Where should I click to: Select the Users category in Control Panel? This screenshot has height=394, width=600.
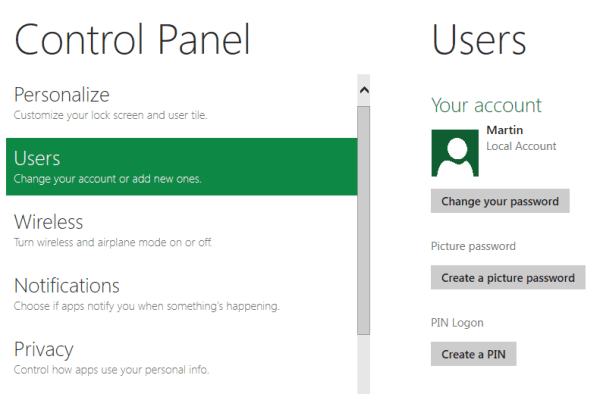click(x=181, y=167)
